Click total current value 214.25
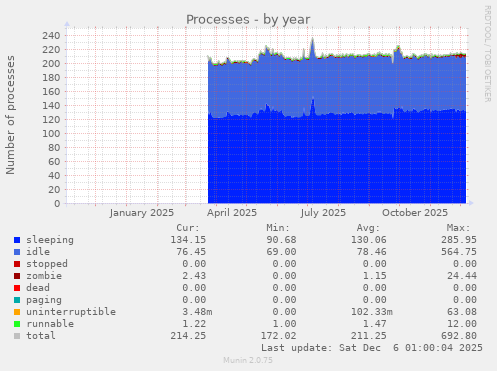The height and width of the screenshot is (371, 497). (x=188, y=336)
